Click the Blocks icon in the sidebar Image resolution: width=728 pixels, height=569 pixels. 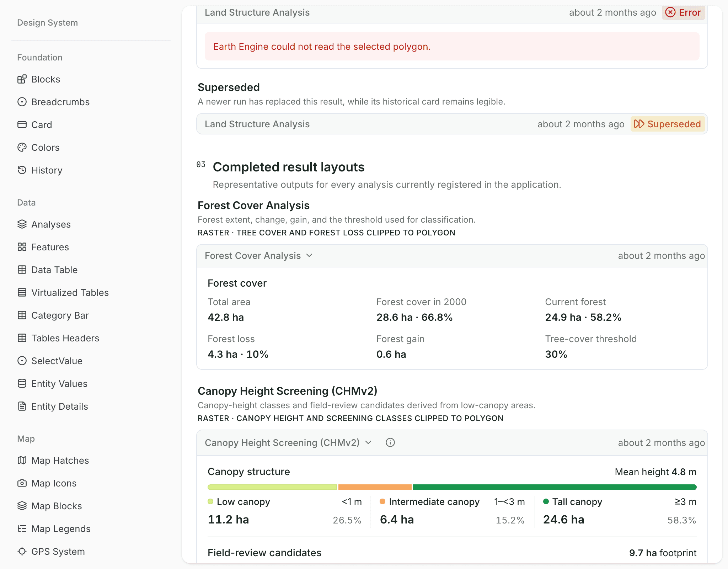(22, 79)
